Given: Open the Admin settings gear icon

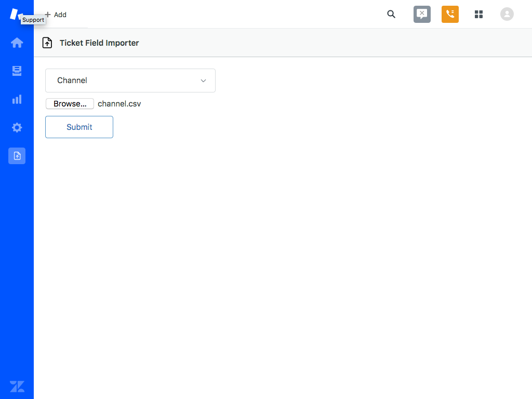Looking at the screenshot, I should [x=17, y=127].
